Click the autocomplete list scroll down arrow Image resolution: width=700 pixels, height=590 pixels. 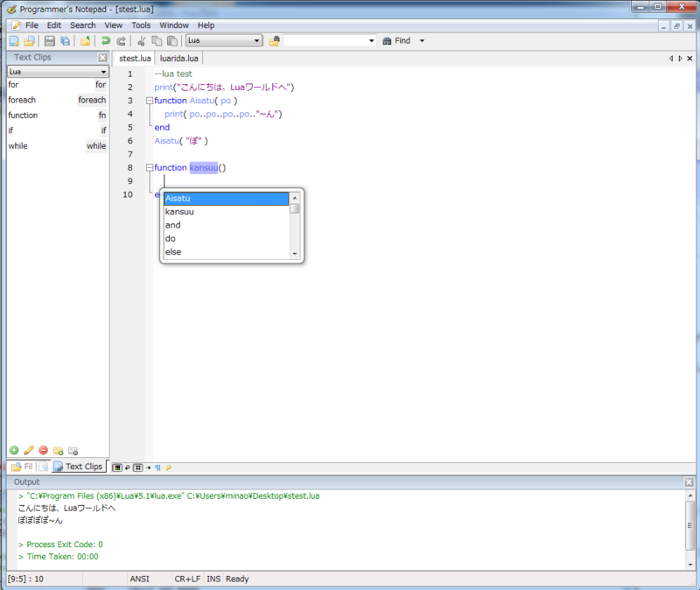[295, 254]
